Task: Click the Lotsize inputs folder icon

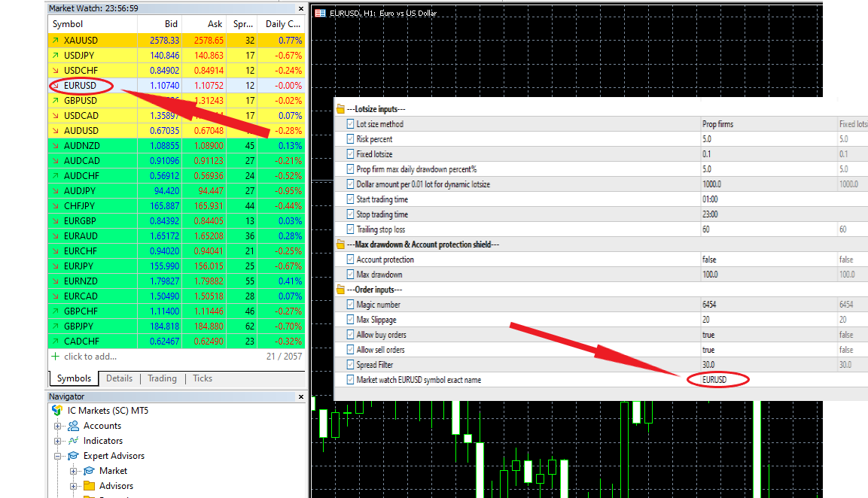Action: coord(340,109)
